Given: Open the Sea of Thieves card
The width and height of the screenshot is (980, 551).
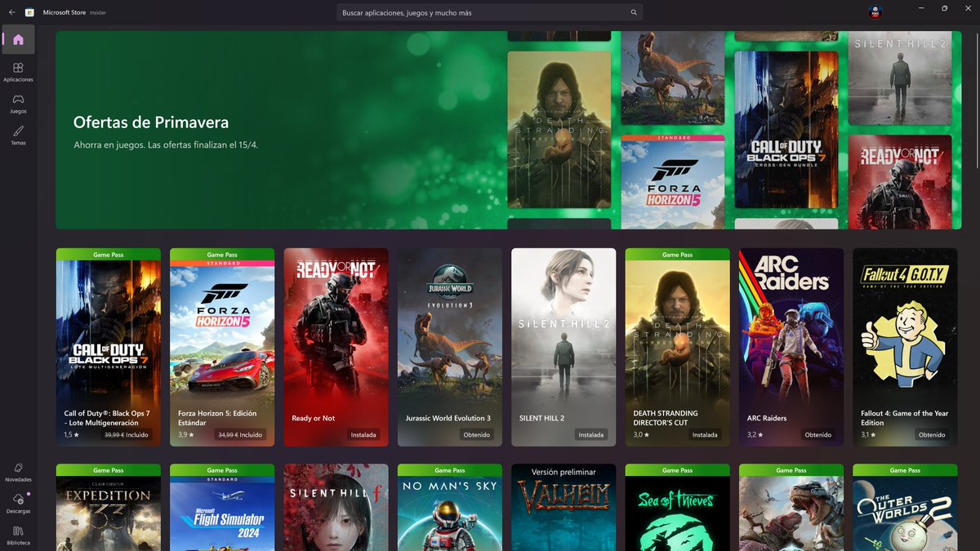Looking at the screenshot, I should click(x=678, y=508).
